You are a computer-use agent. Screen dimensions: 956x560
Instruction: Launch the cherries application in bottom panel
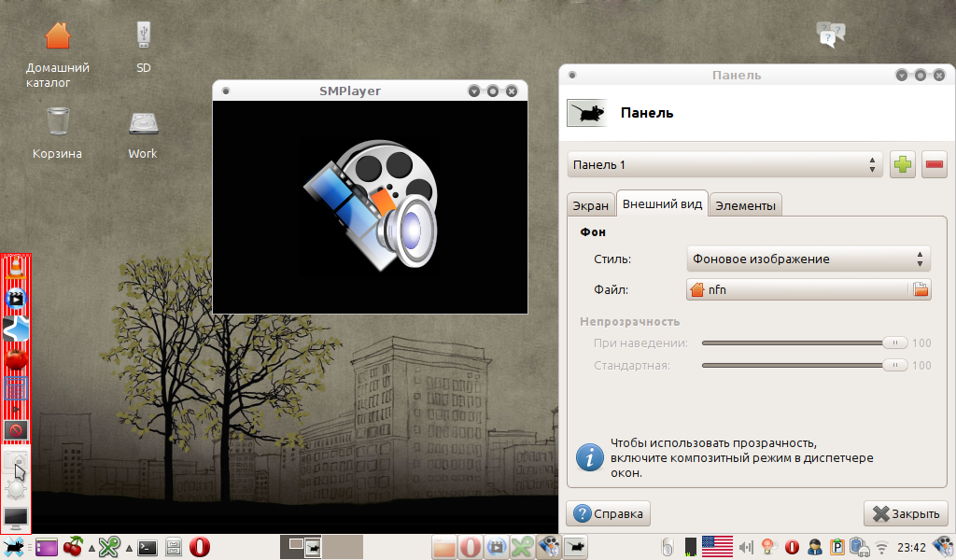[x=73, y=547]
